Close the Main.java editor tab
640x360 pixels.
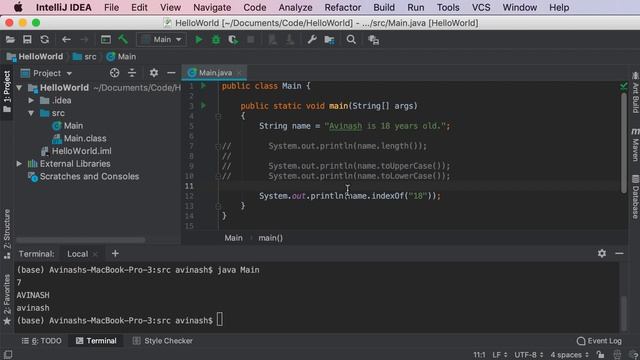pyautogui.click(x=239, y=73)
